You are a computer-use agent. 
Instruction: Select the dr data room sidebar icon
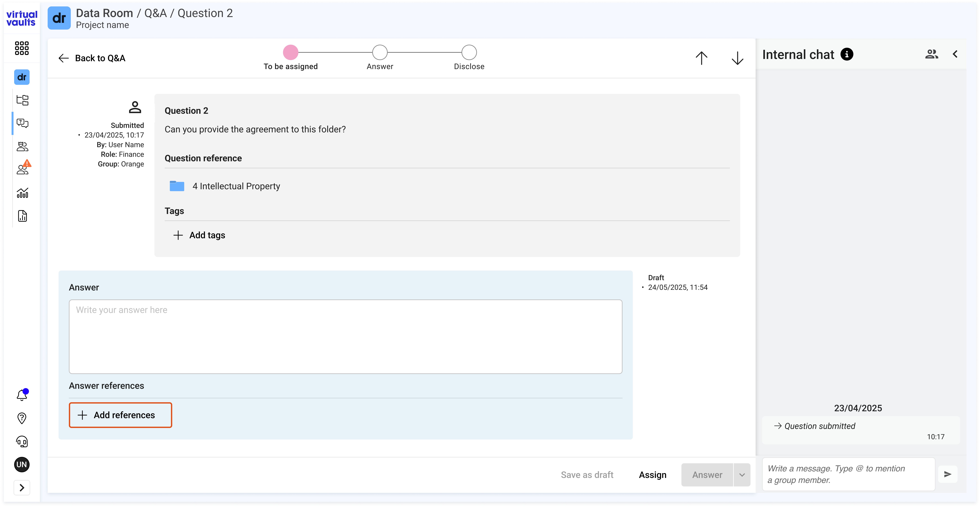pos(22,77)
